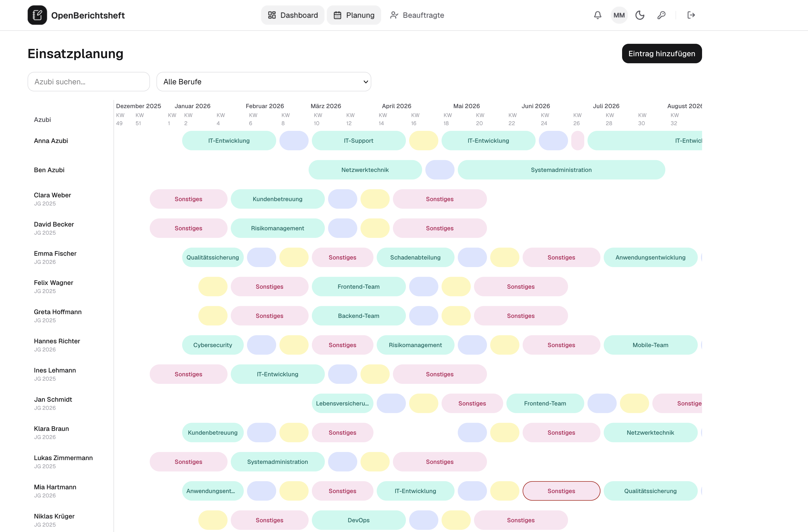Log out via the exit icon
808x532 pixels.
(691, 15)
